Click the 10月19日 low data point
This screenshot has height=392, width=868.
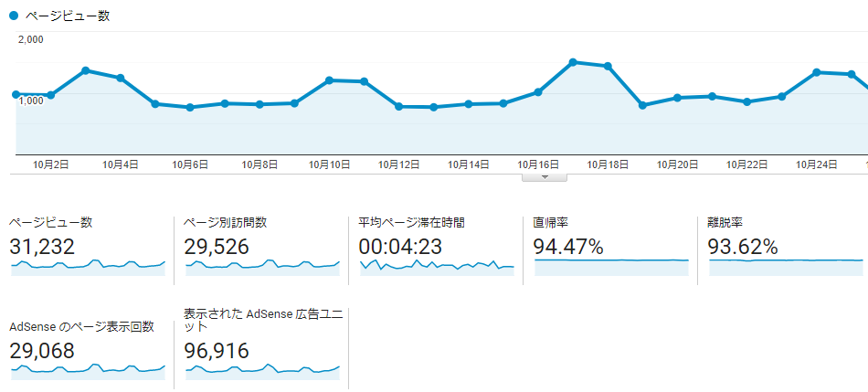642,106
